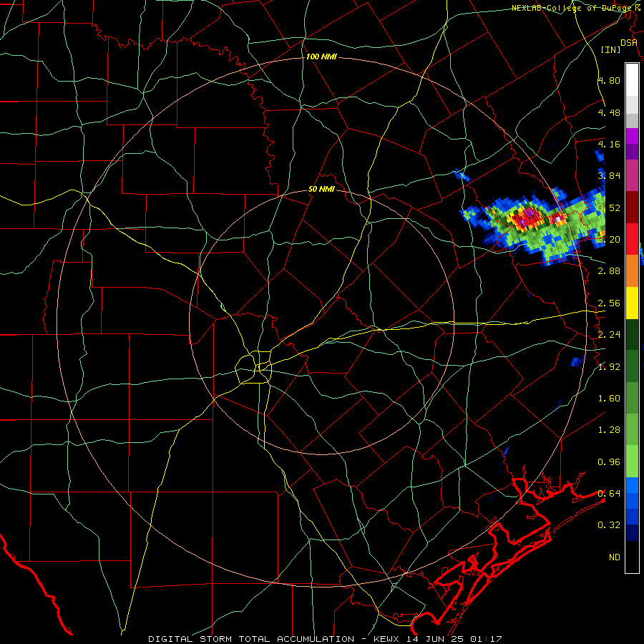Pick the black ND legend swatch
644x644 pixels.
pyautogui.click(x=632, y=557)
